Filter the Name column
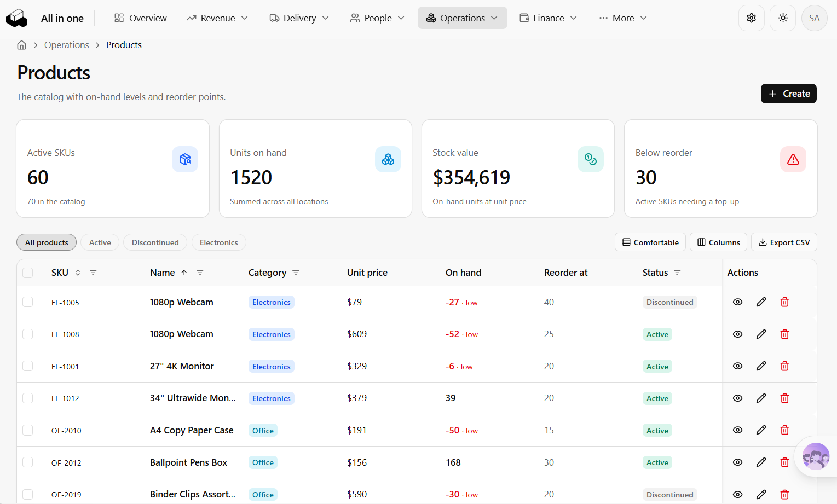Screen dimensions: 837x504 200,273
